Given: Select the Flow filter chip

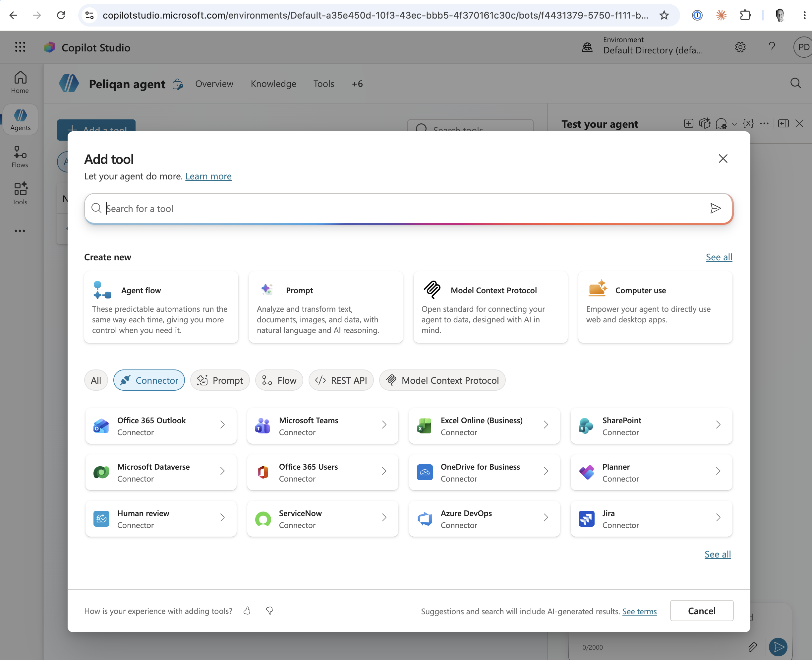Looking at the screenshot, I should [x=279, y=380].
